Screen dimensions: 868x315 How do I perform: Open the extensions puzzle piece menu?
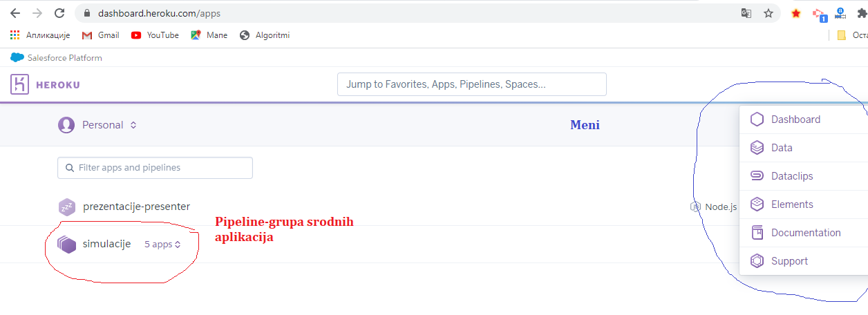tap(861, 13)
